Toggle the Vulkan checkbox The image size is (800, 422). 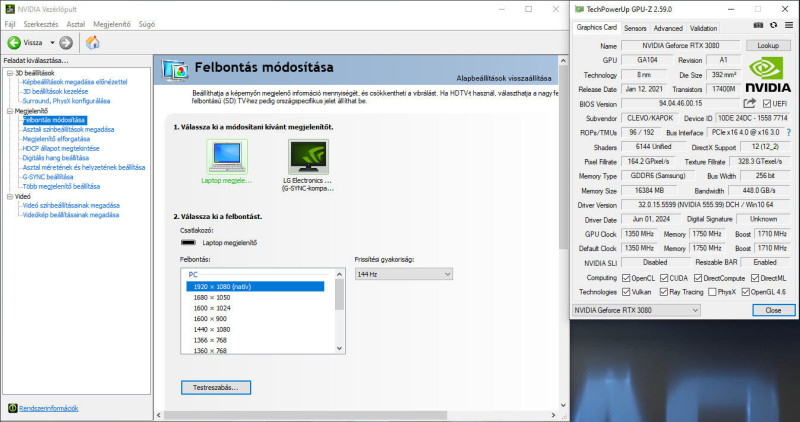pyautogui.click(x=626, y=292)
